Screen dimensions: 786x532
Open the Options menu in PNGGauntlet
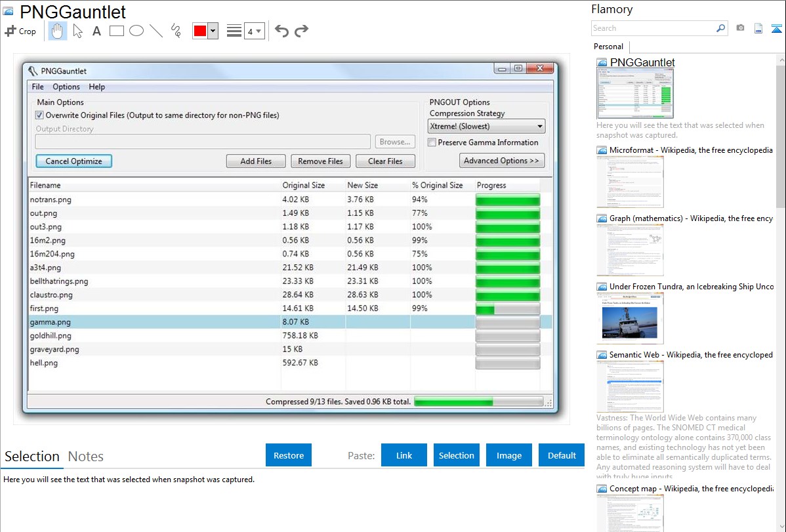[x=66, y=87]
